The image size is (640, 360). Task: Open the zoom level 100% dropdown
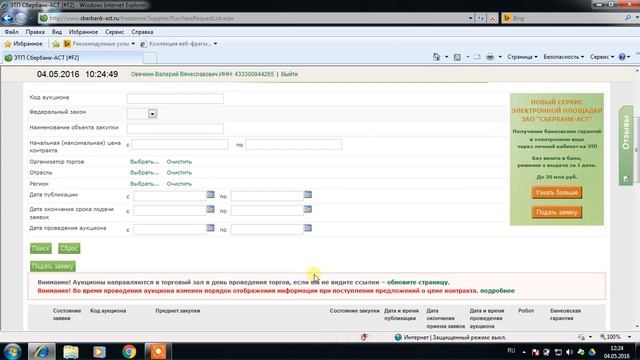629,337
